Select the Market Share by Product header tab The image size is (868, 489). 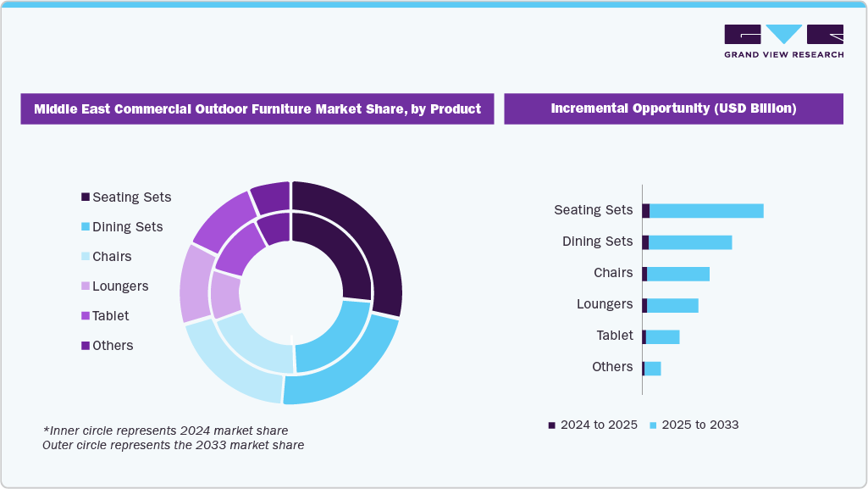pyautogui.click(x=257, y=108)
